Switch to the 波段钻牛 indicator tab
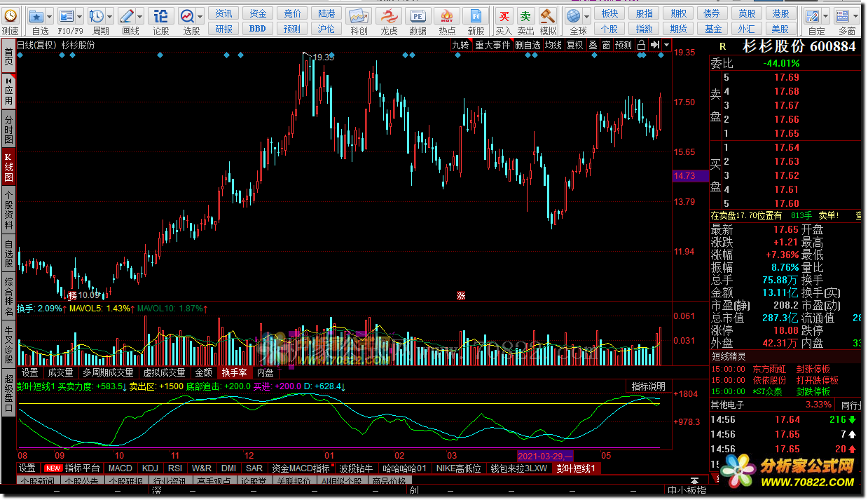The width and height of the screenshot is (868, 500). click(x=357, y=468)
